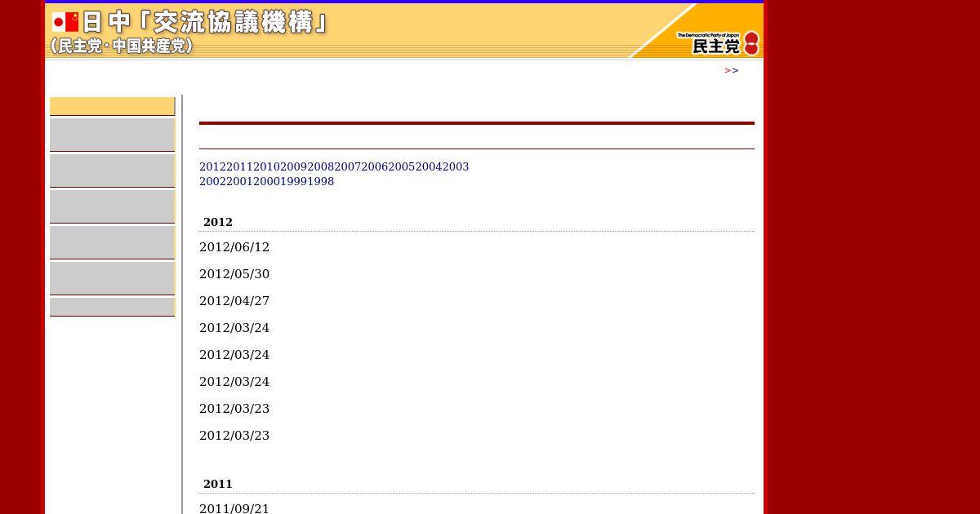Click the bold 2011 section heading
Image resolution: width=980 pixels, height=514 pixels.
pyautogui.click(x=218, y=484)
